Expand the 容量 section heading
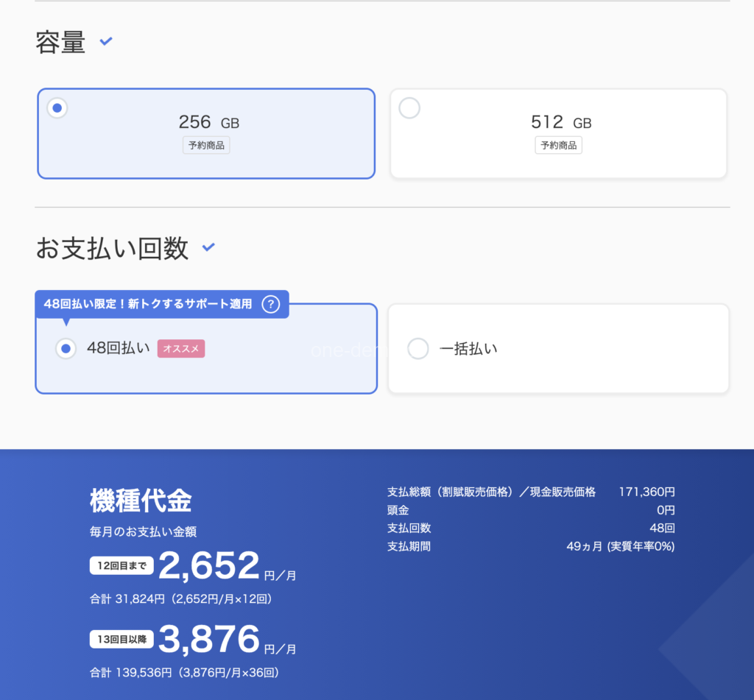The width and height of the screenshot is (754, 700). click(60, 43)
